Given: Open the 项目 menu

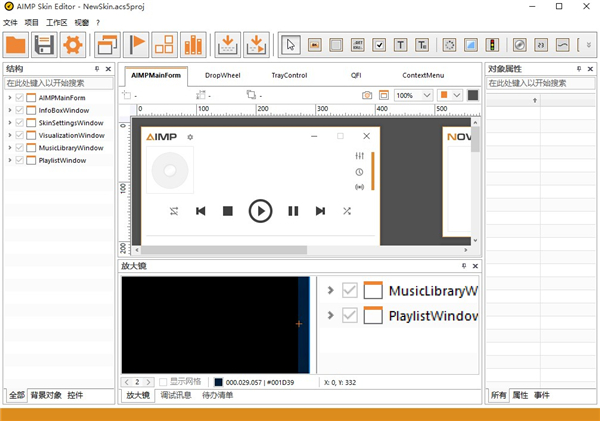Looking at the screenshot, I should [x=33, y=22].
